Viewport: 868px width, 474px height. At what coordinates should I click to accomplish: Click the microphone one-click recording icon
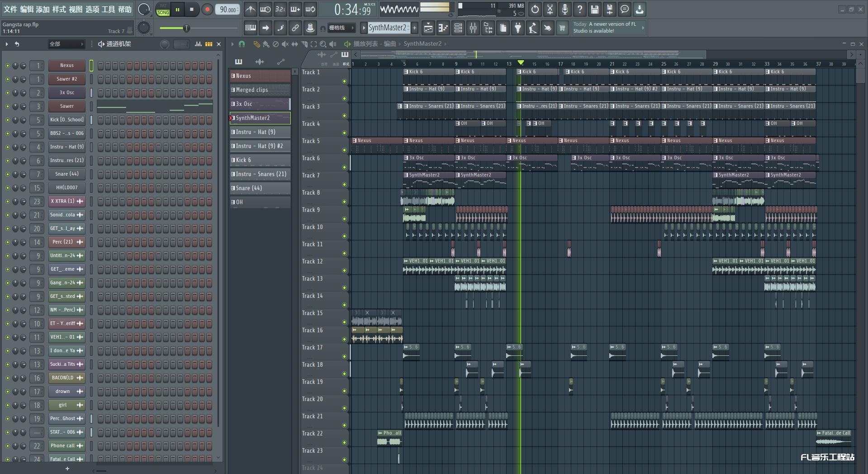pos(565,9)
